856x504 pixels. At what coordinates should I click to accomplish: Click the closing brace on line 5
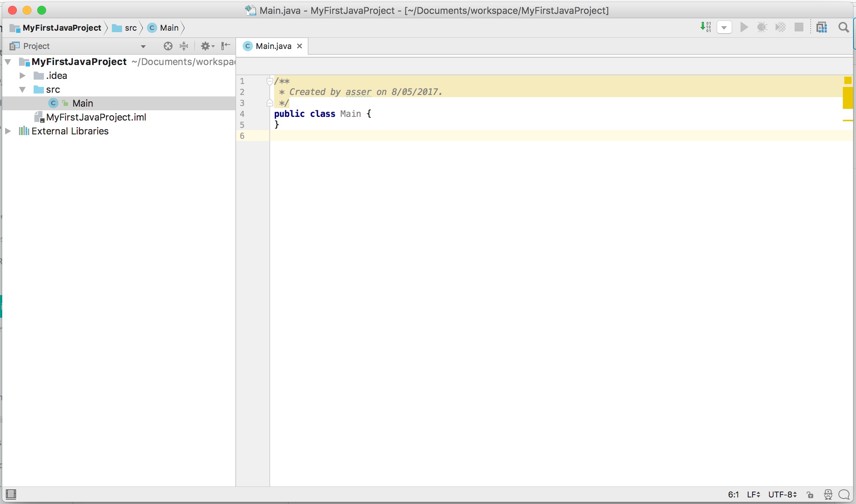(x=277, y=125)
